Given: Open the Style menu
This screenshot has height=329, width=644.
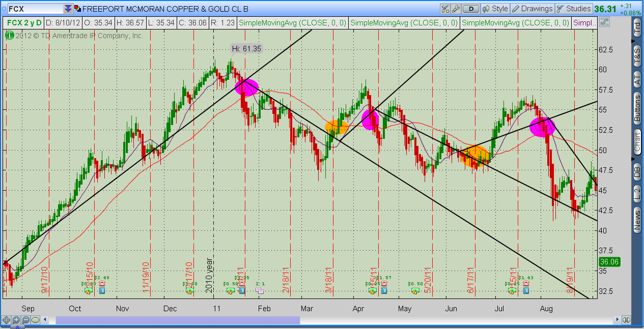Looking at the screenshot, I should (495, 9).
